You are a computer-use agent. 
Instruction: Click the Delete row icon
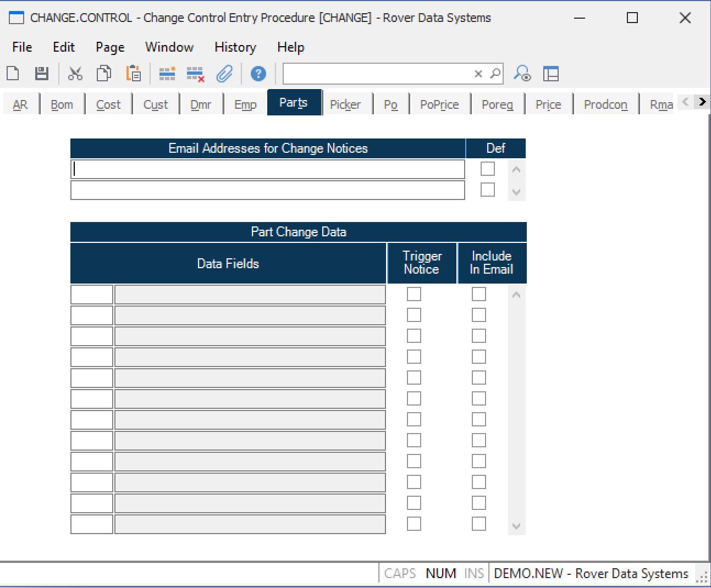[x=195, y=74]
